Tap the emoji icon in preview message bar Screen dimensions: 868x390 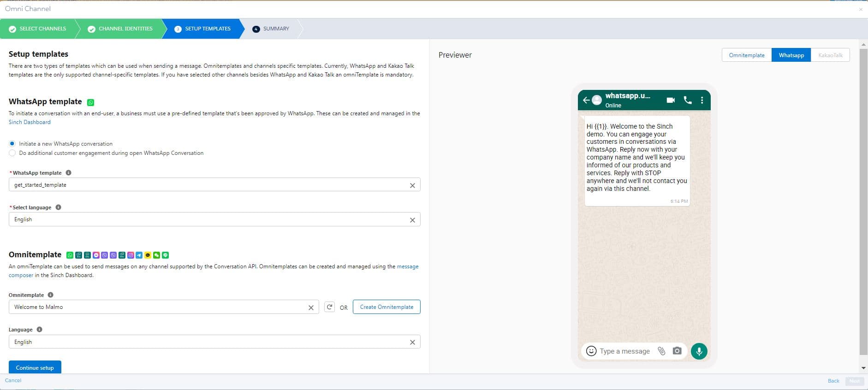[591, 351]
